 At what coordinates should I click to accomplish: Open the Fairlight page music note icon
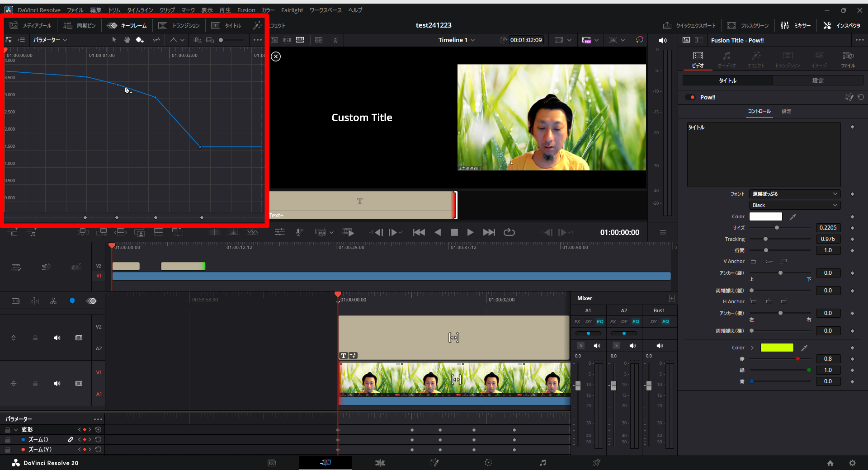pyautogui.click(x=542, y=463)
